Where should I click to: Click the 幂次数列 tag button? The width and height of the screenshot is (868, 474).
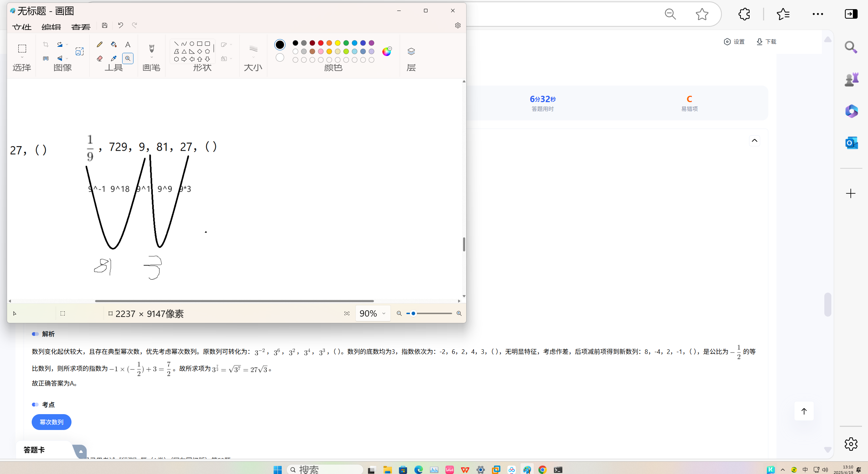click(x=51, y=422)
